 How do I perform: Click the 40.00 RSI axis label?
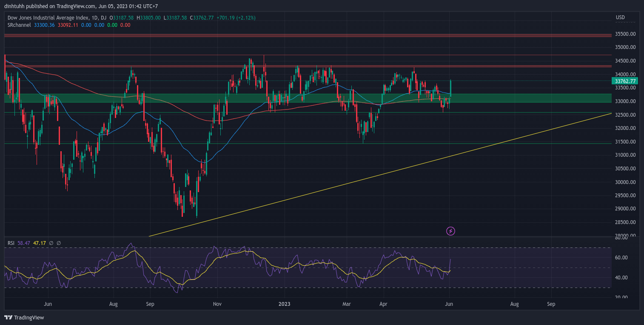[x=621, y=278]
